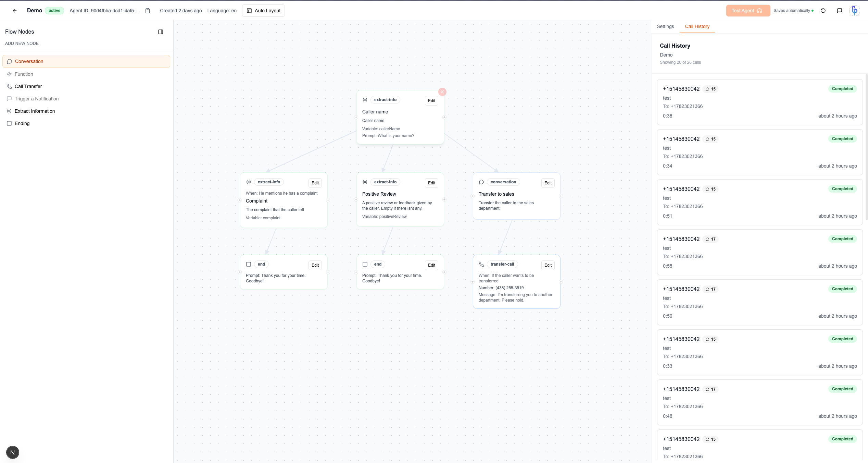Click the Extract Information icon in sidebar
The height and width of the screenshot is (463, 868).
pyautogui.click(x=9, y=111)
